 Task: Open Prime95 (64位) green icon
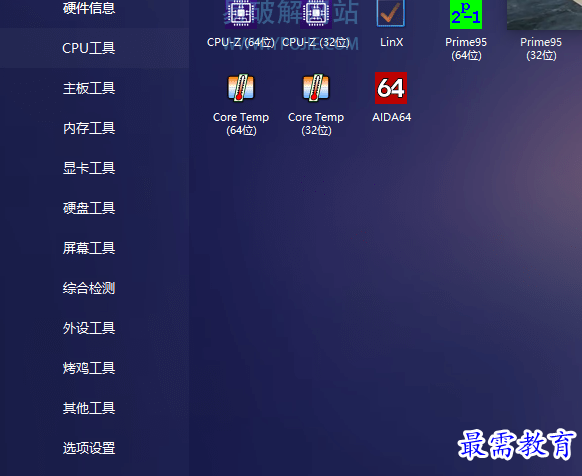[x=466, y=14]
